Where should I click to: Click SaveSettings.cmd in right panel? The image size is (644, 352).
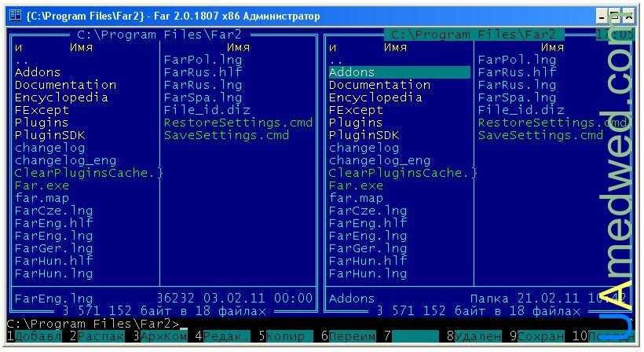540,135
